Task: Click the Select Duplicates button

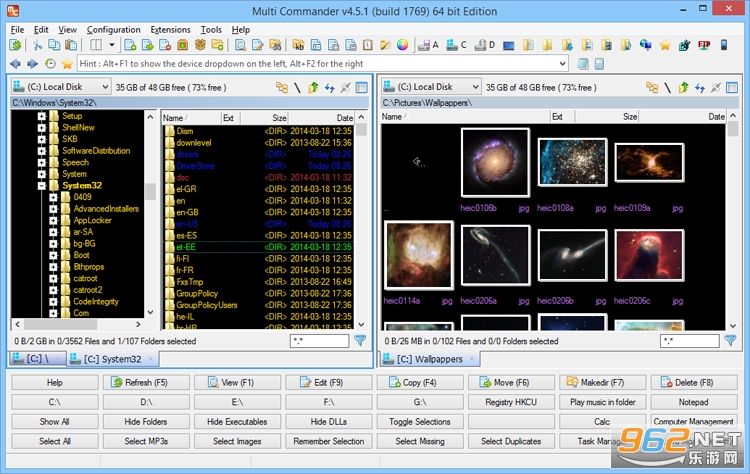Action: pyautogui.click(x=511, y=441)
